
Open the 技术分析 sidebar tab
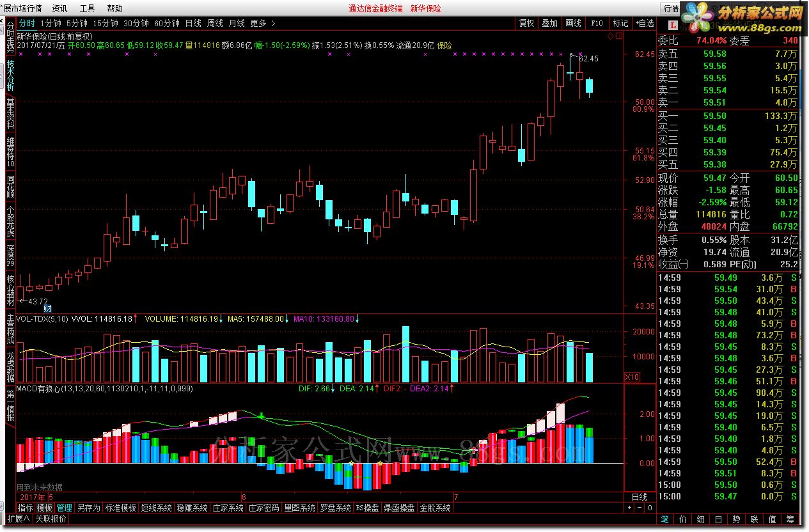10,75
